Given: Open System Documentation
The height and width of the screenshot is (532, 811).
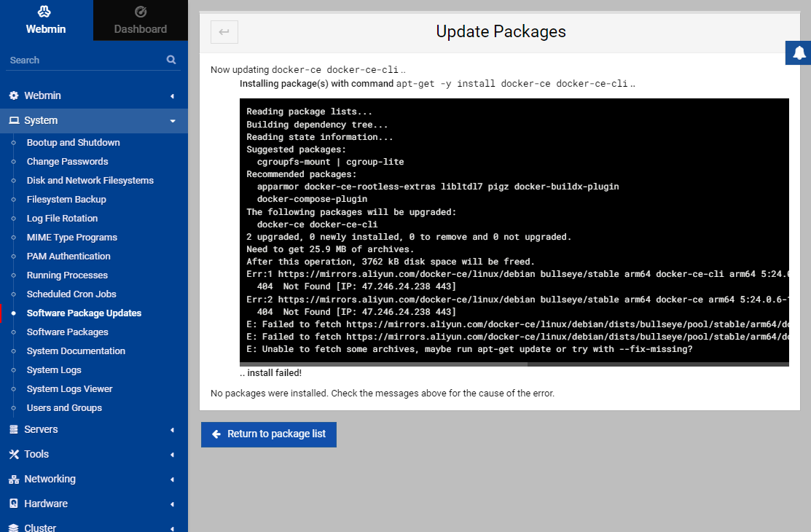Looking at the screenshot, I should (x=76, y=351).
